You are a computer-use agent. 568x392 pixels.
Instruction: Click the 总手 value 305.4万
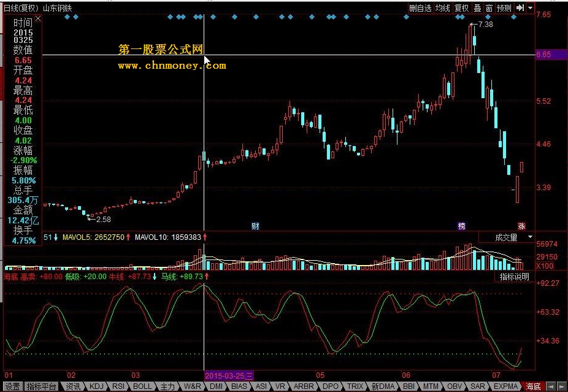click(23, 201)
